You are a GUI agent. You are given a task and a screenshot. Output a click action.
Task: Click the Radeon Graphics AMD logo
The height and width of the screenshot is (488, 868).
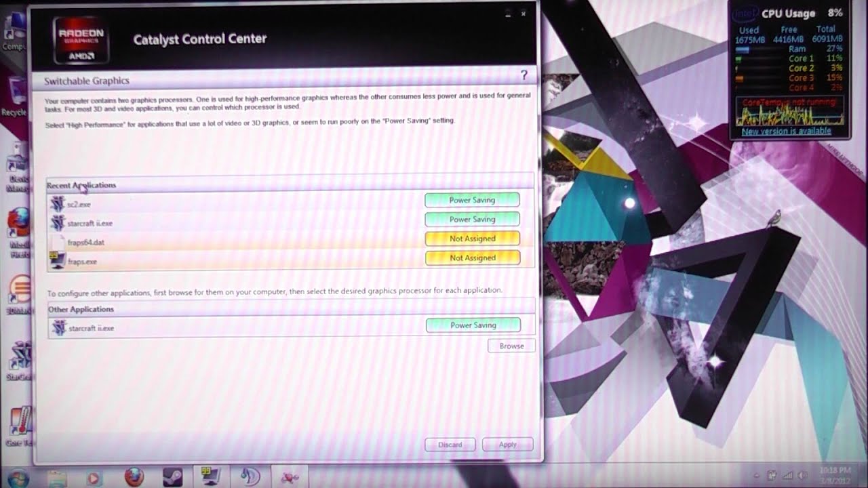tap(81, 40)
